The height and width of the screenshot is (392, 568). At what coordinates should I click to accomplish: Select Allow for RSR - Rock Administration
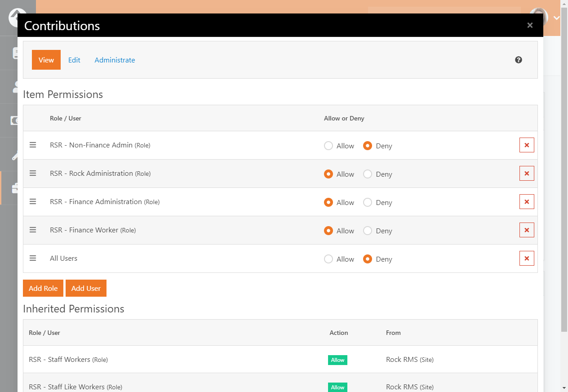coord(328,174)
